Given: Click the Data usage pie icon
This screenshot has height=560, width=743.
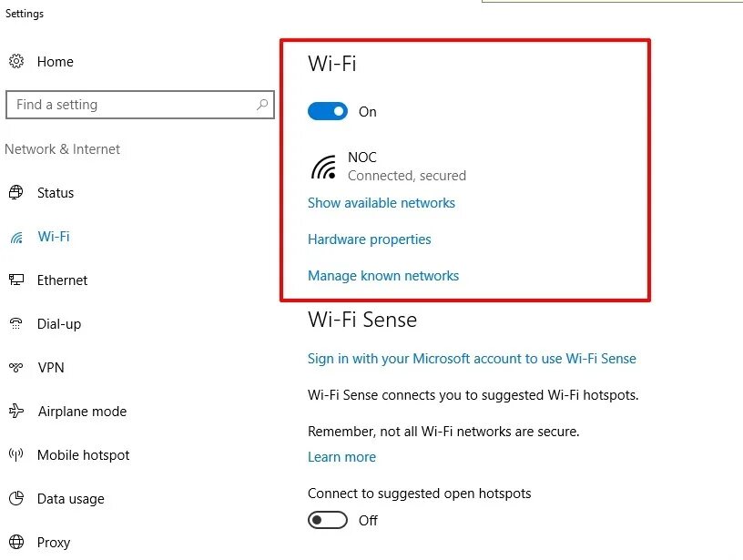Looking at the screenshot, I should 16,499.
